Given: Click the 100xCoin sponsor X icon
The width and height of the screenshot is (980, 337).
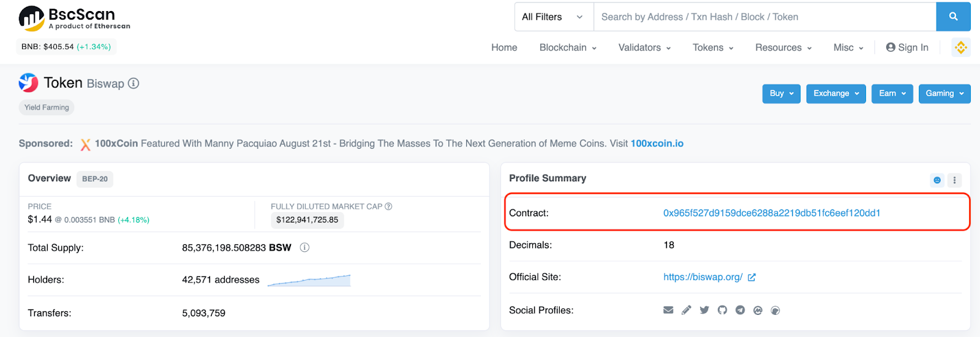Looking at the screenshot, I should point(85,144).
